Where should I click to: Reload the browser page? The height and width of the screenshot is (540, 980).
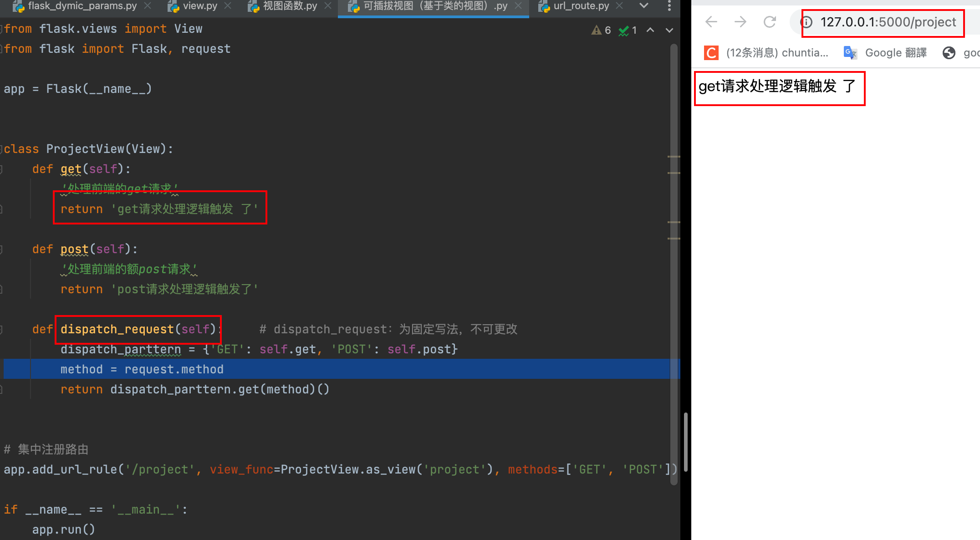[x=770, y=22]
